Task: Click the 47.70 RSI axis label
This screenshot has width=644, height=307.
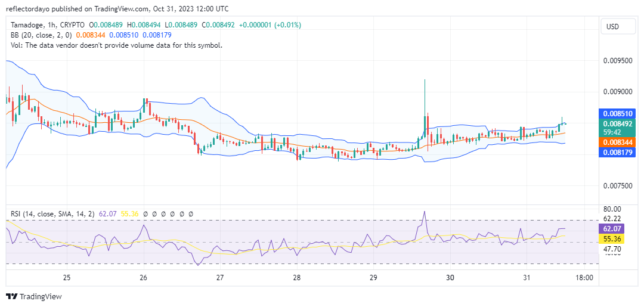Action: (x=612, y=249)
